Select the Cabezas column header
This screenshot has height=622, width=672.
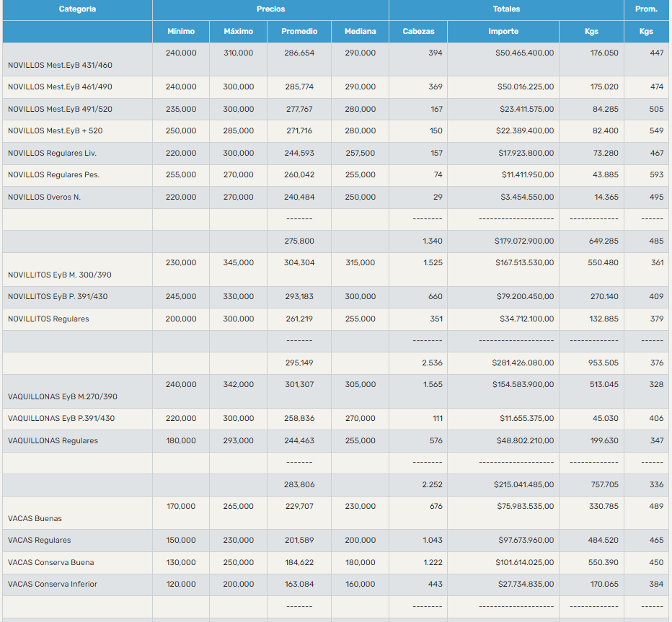(418, 32)
